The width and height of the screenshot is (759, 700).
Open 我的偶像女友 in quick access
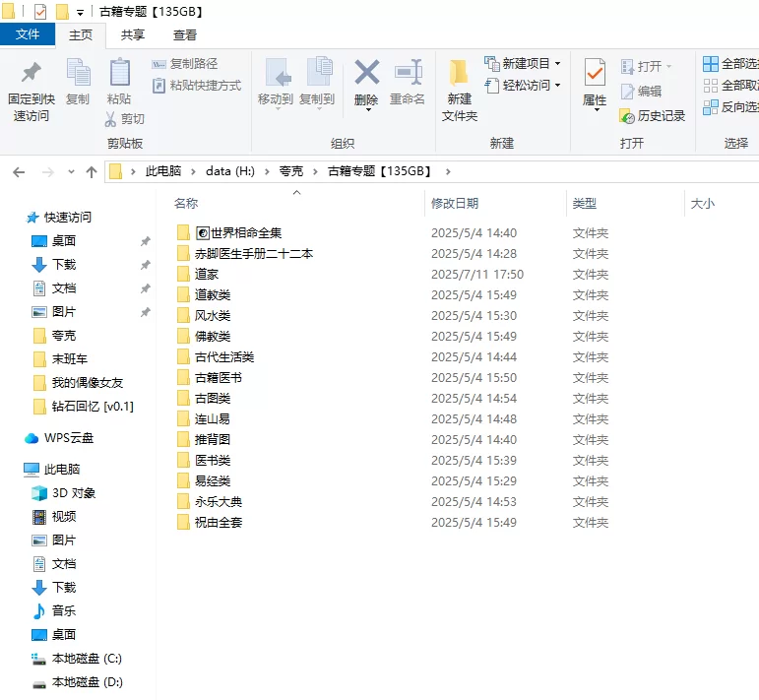78,383
